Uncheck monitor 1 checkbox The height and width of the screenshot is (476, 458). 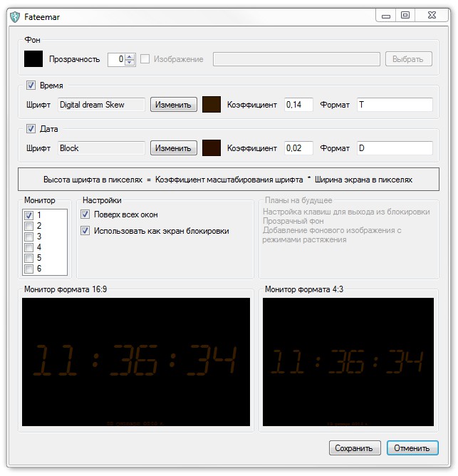click(28, 215)
